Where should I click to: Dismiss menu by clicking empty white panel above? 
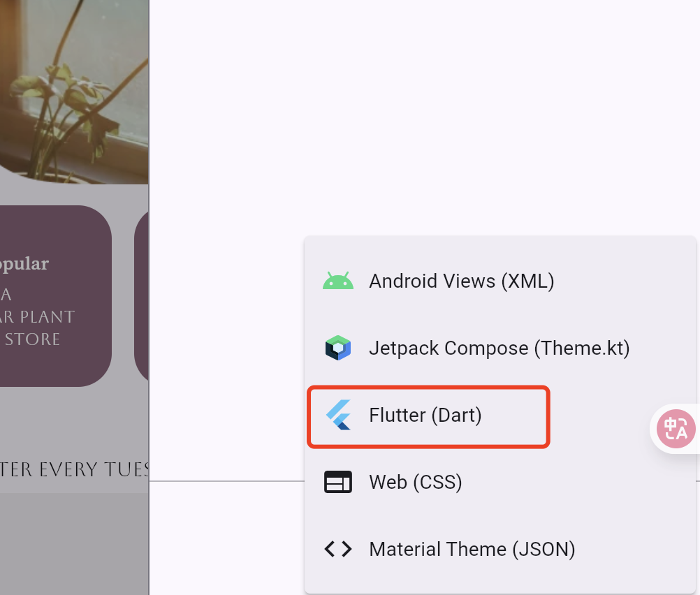(424, 116)
